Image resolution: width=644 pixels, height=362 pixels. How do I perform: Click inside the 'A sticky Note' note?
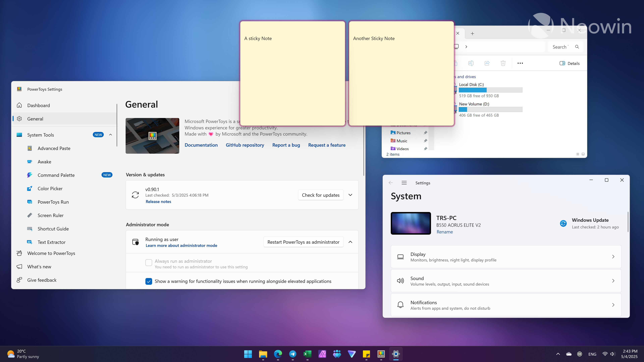pos(292,73)
